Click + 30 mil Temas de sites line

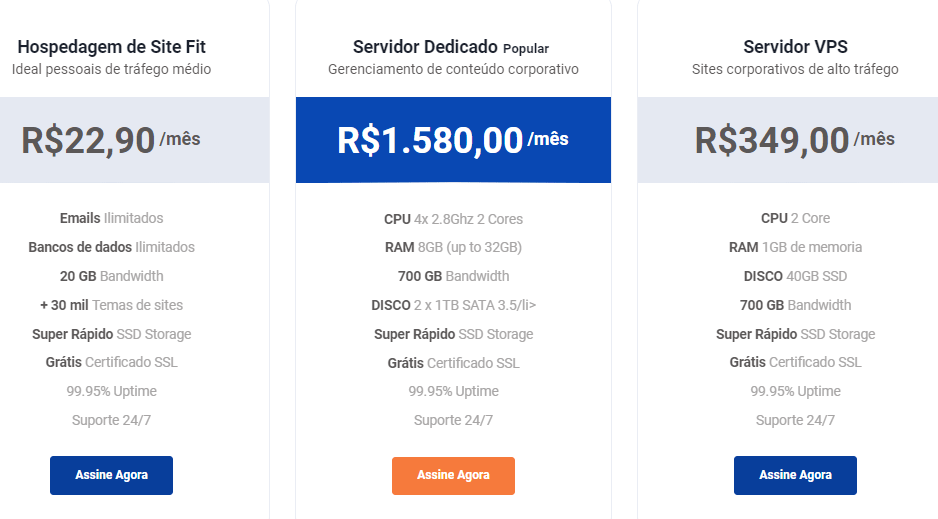coord(111,305)
